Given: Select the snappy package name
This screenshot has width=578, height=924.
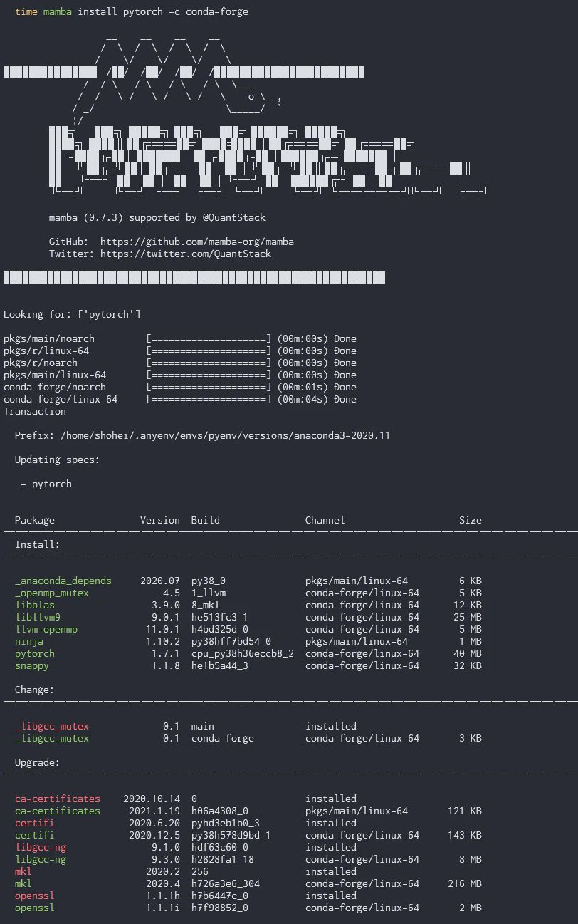Looking at the screenshot, I should point(32,665).
